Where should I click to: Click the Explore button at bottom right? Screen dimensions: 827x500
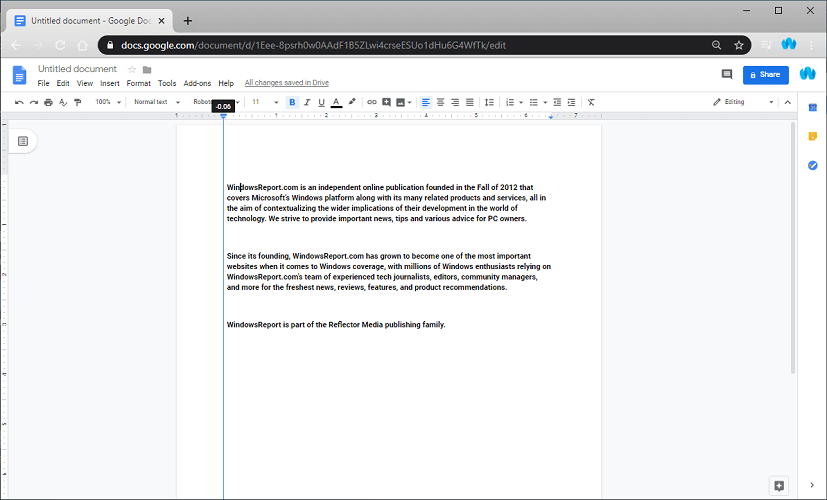779,485
